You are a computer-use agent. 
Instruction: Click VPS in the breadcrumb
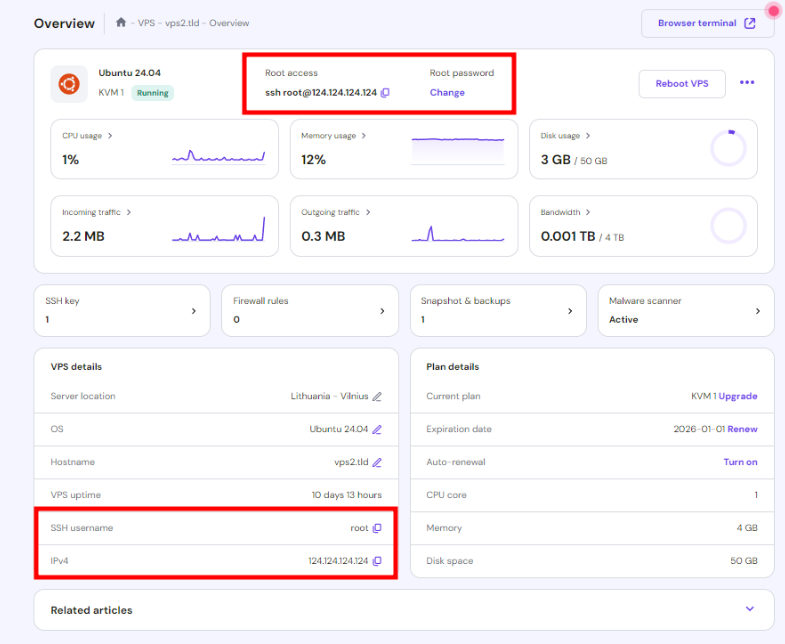tap(146, 23)
